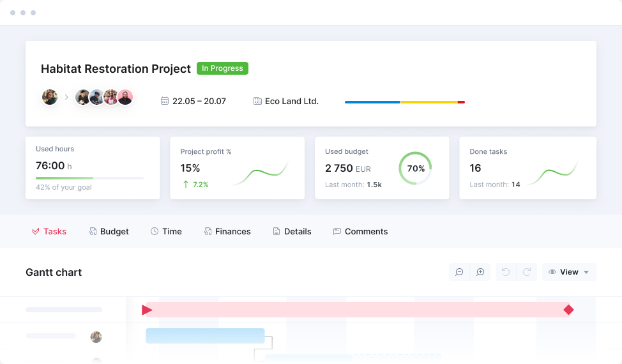
Task: Click the assignee avatar in Gantt row
Action: pyautogui.click(x=96, y=337)
